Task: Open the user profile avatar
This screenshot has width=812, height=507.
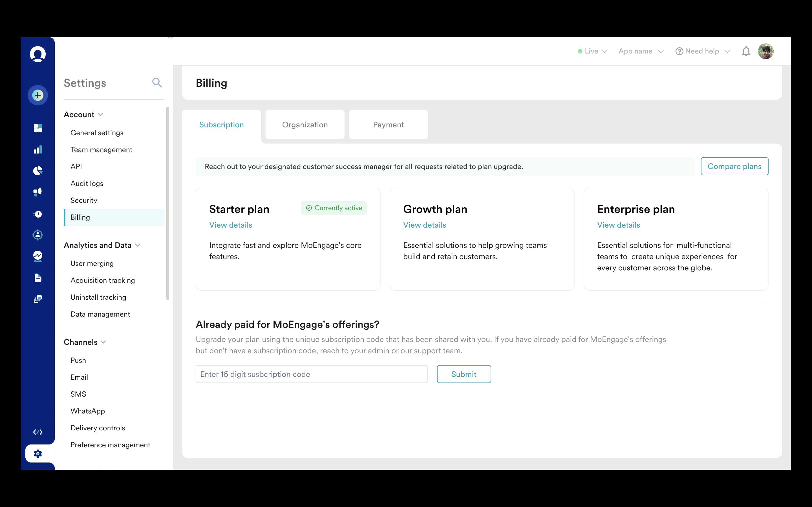Action: click(x=766, y=51)
